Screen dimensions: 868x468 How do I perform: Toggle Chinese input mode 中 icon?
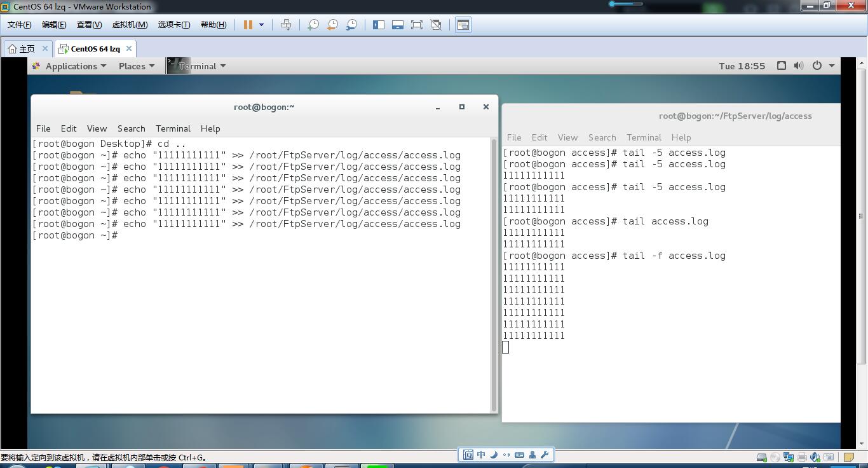point(481,455)
